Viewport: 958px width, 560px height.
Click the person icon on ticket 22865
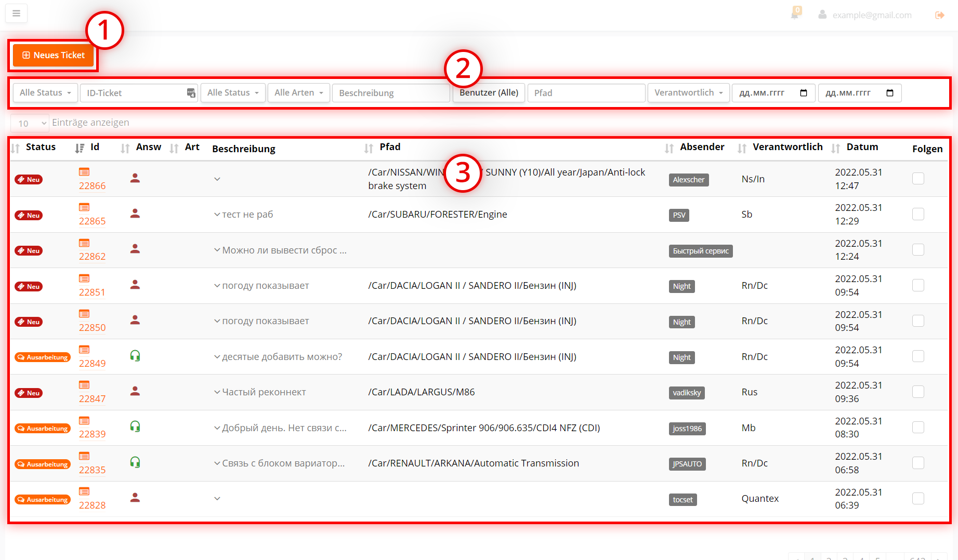[135, 214]
